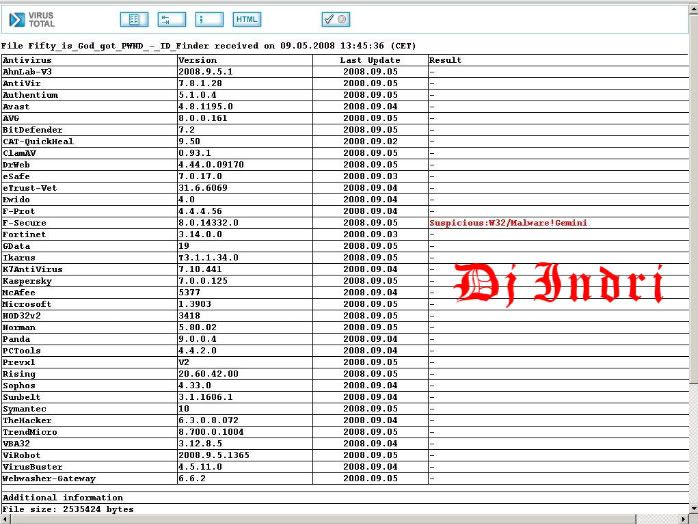Click the ViRobot version 2008.9.5.1365
This screenshot has width=698, height=524.
214,455
